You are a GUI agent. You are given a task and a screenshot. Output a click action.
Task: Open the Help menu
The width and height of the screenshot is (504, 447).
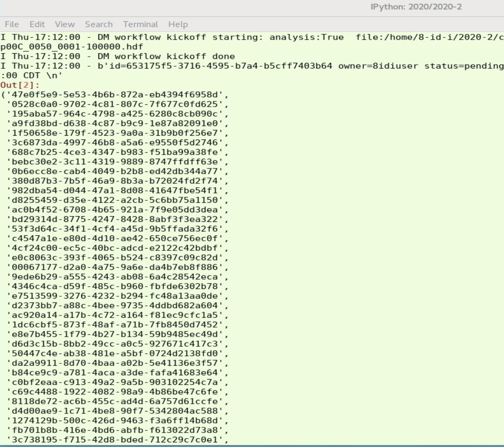[x=178, y=24]
